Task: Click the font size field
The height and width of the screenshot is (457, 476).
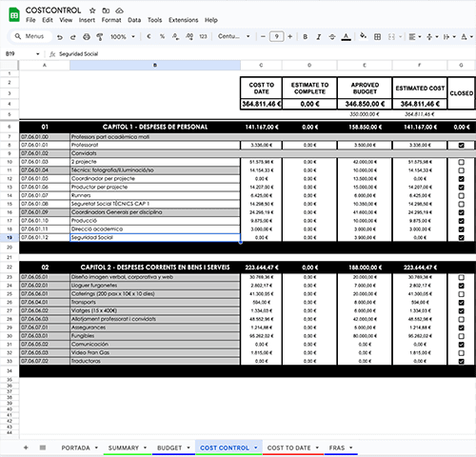Action: pos(276,36)
